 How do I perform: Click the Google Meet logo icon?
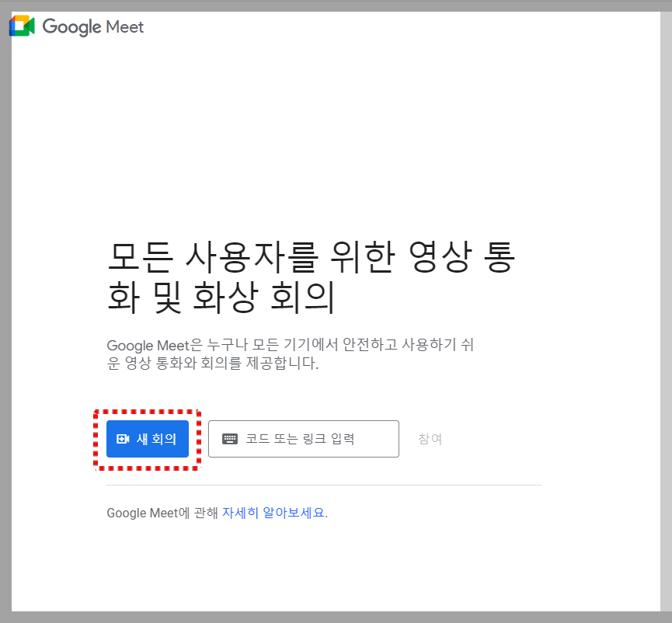22,26
